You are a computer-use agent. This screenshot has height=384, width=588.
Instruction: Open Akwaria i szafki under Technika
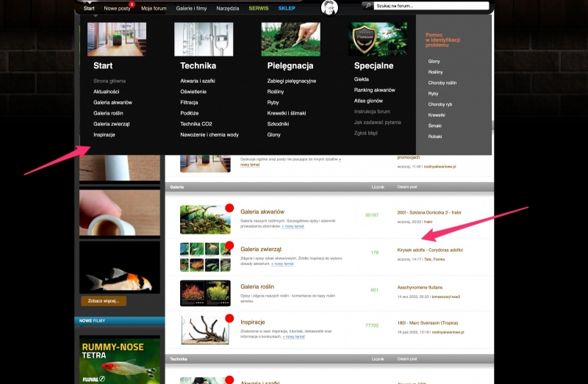198,81
